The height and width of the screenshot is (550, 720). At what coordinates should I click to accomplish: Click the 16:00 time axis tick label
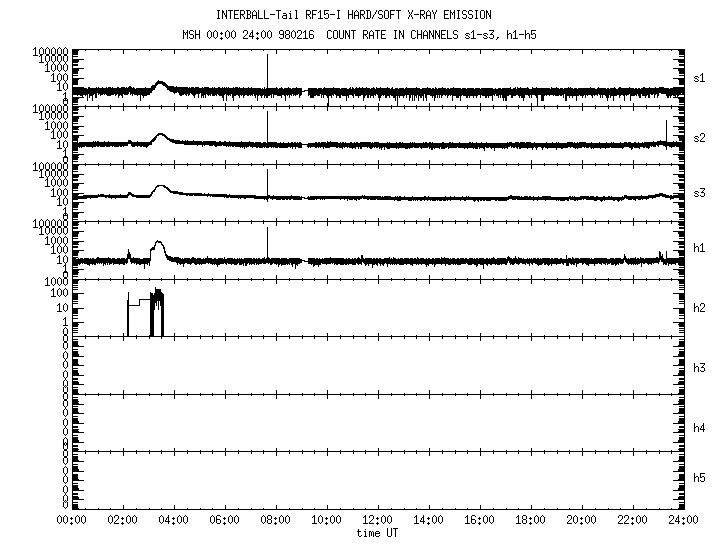479,521
